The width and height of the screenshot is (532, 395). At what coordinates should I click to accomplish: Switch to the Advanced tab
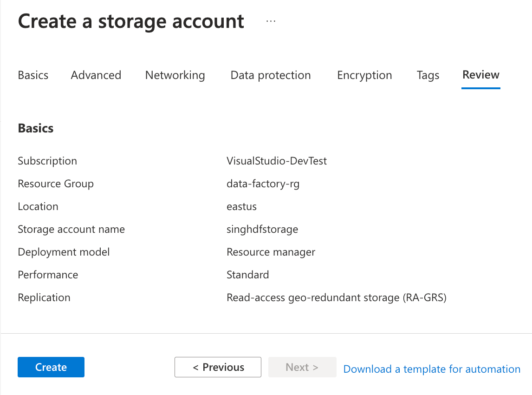click(96, 75)
